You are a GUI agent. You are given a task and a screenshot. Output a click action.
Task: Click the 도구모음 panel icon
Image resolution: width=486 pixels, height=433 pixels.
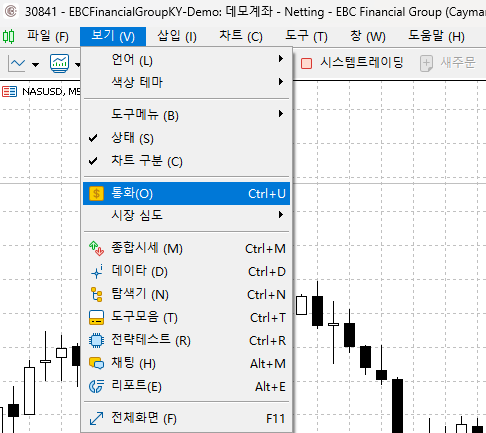tap(96, 317)
